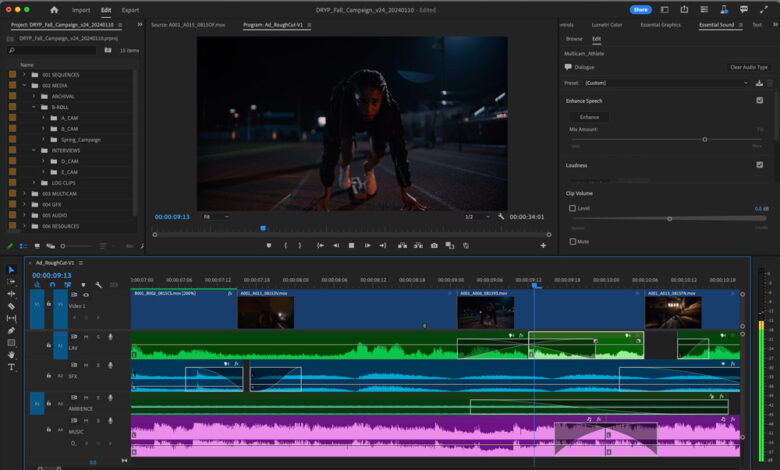Collapse the B-ROLL folder
The width and height of the screenshot is (780, 470).
33,107
